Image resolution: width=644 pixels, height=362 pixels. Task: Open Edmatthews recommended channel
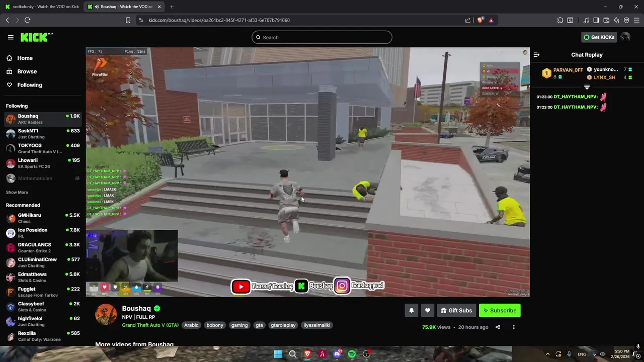tap(43, 277)
